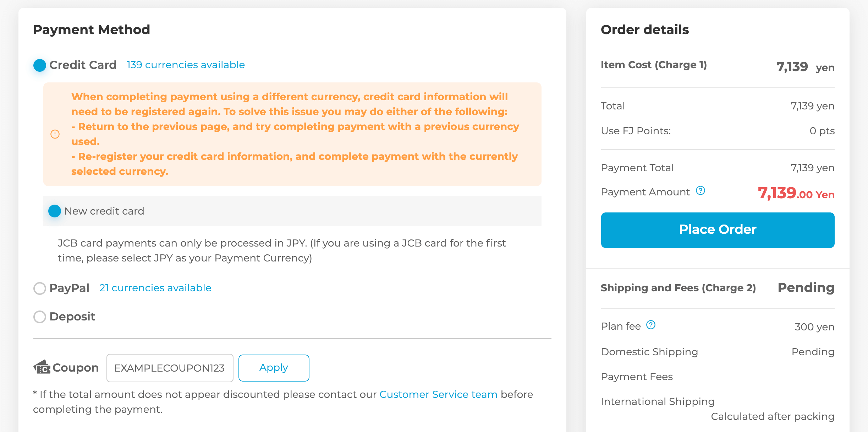This screenshot has width=868, height=432.
Task: Click the PayPal label text
Action: point(69,288)
